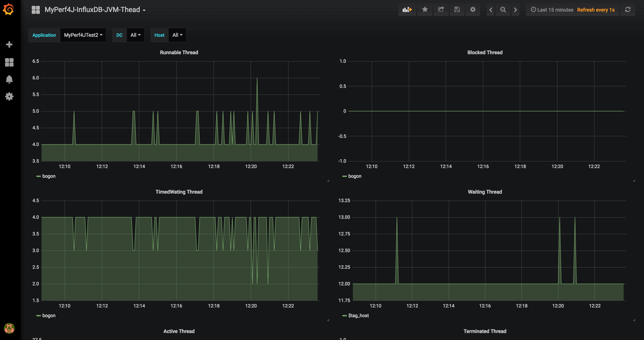Open the DC All dropdown

135,35
